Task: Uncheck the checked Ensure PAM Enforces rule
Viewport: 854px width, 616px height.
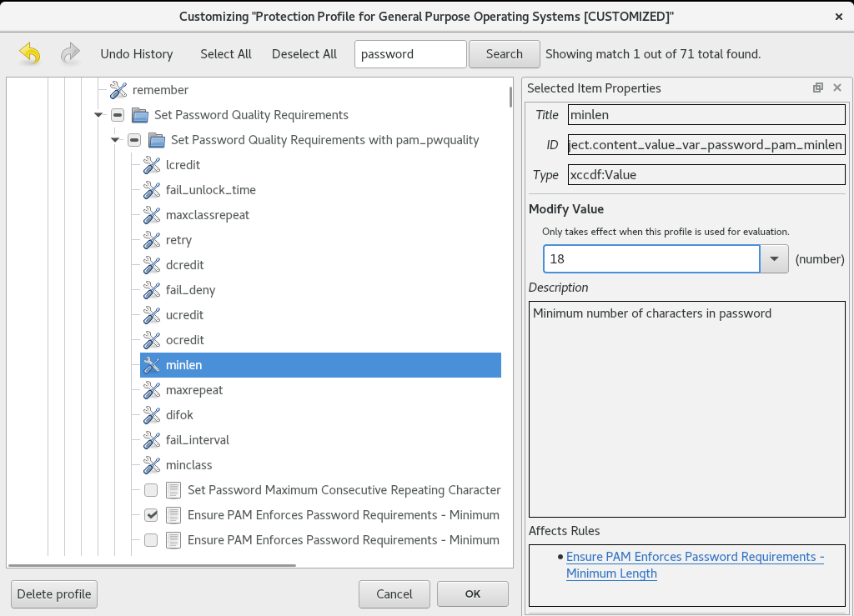Action: point(151,515)
